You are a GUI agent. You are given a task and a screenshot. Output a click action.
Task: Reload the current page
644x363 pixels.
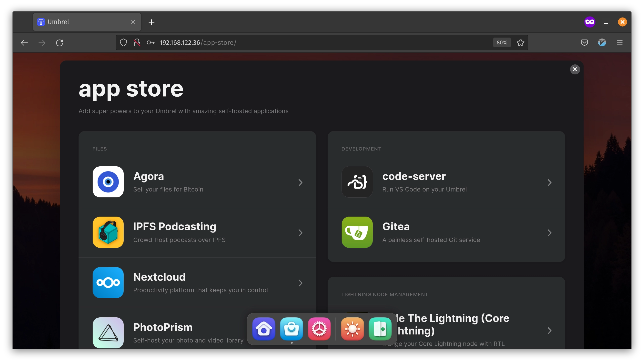click(60, 43)
